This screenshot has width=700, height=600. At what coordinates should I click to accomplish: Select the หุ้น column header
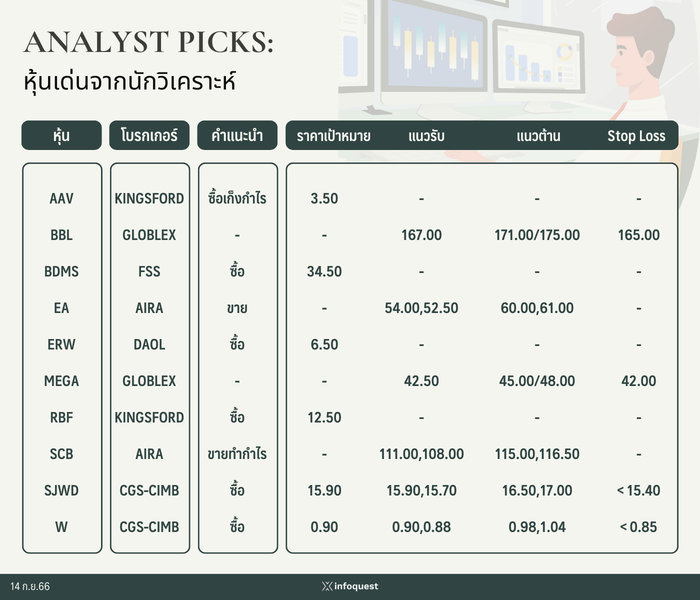61,135
